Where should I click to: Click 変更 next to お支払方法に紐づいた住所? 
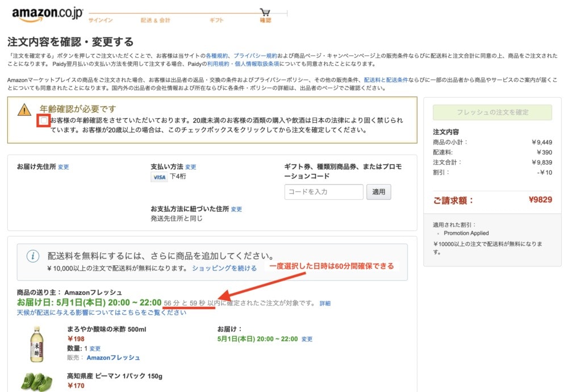(x=236, y=209)
